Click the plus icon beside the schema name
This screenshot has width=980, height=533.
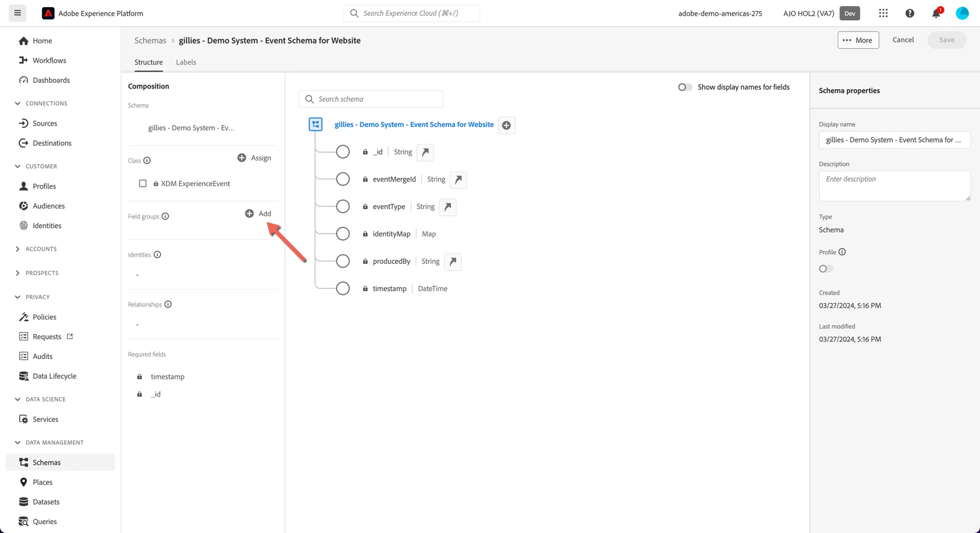click(506, 125)
